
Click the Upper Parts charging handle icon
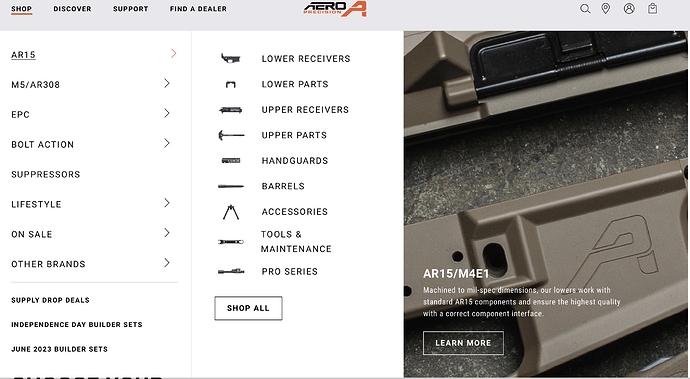[x=231, y=135]
